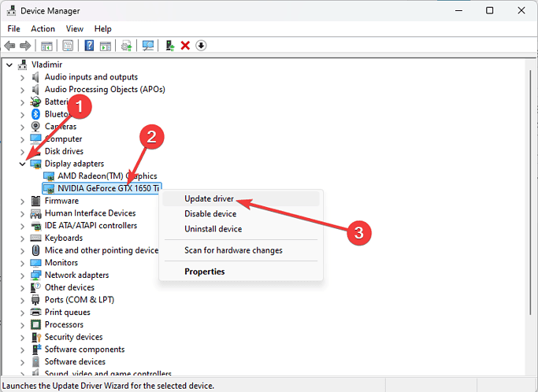Select the Human Interface Devices entry
The height and width of the screenshot is (392, 538).
point(90,213)
